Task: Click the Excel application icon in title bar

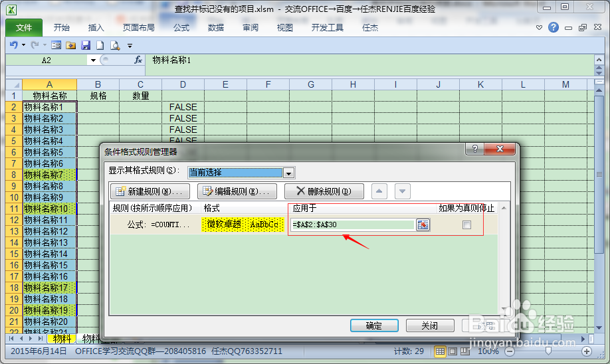Action: tap(11, 10)
